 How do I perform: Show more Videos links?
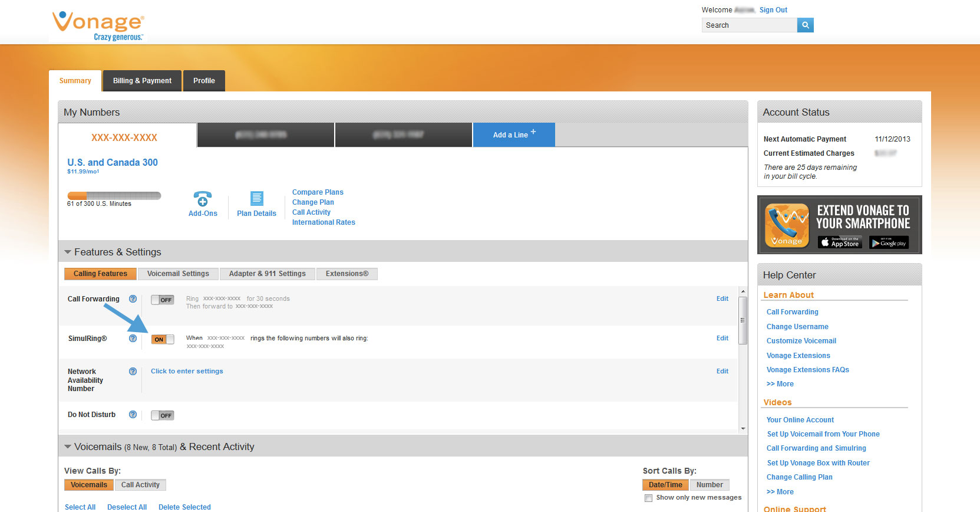(780, 492)
